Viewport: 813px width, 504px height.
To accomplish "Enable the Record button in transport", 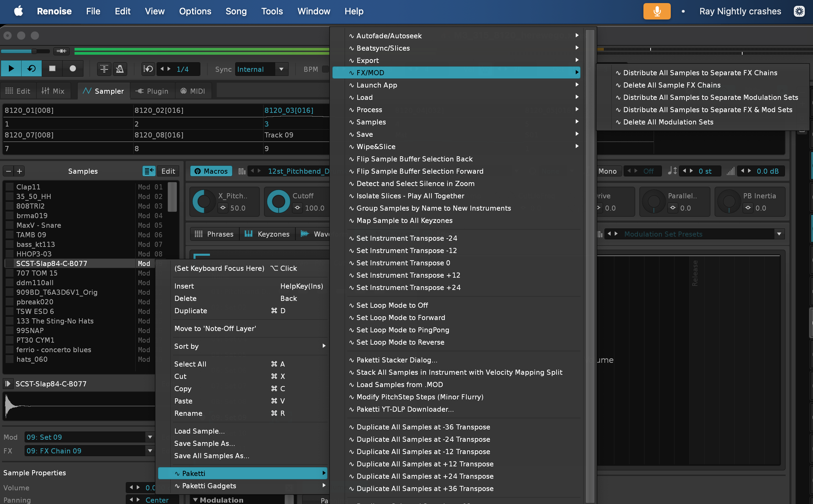I will (x=72, y=69).
